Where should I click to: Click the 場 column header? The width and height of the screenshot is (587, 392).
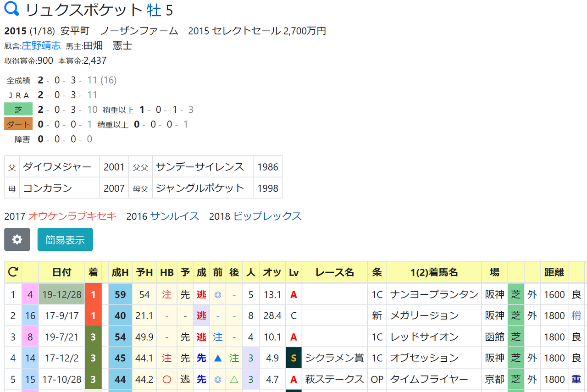pos(495,272)
